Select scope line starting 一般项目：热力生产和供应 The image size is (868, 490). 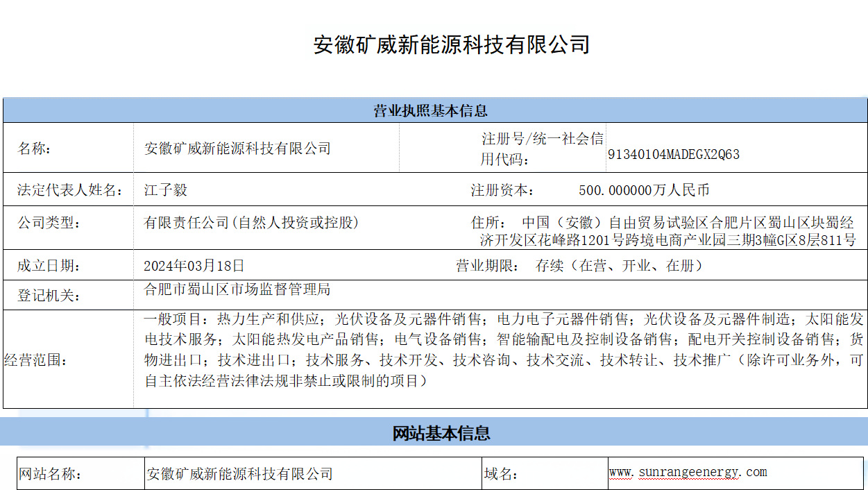[x=504, y=319]
